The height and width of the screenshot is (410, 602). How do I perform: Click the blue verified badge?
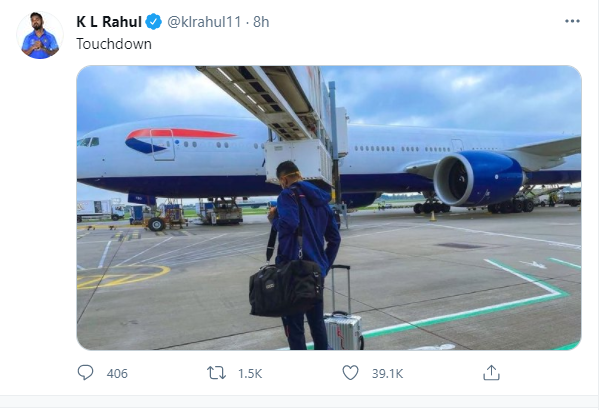coord(155,21)
